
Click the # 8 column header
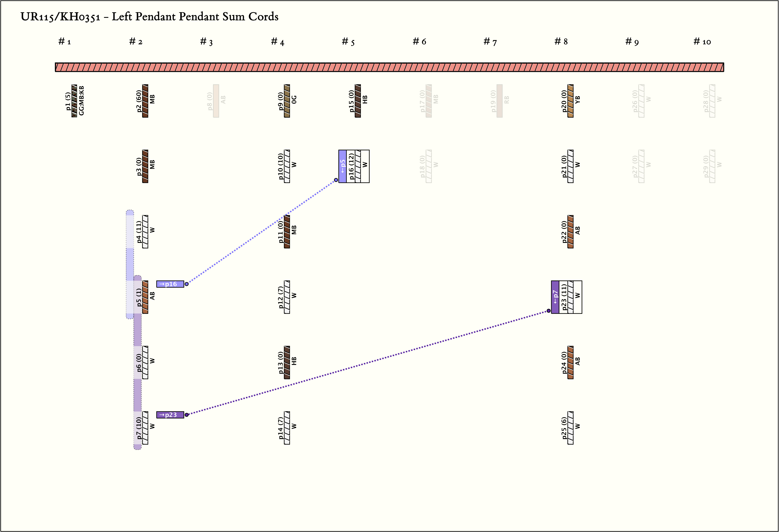(x=561, y=42)
